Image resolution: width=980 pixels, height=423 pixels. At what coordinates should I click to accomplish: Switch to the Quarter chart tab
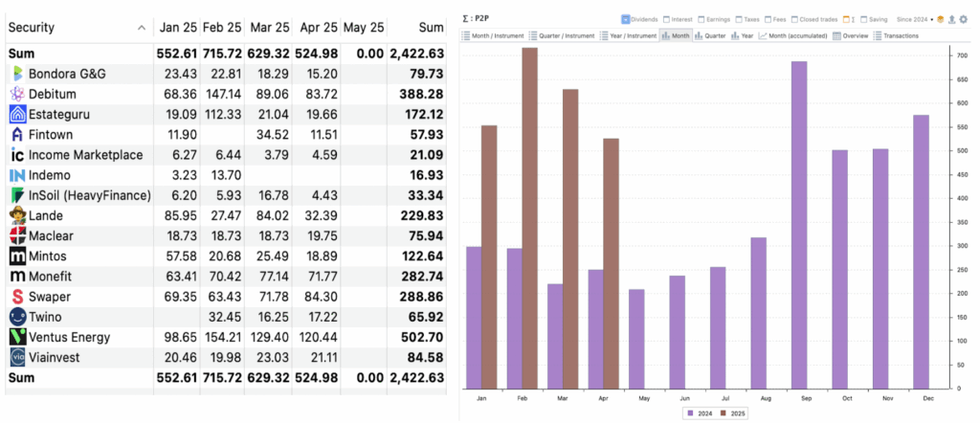711,35
